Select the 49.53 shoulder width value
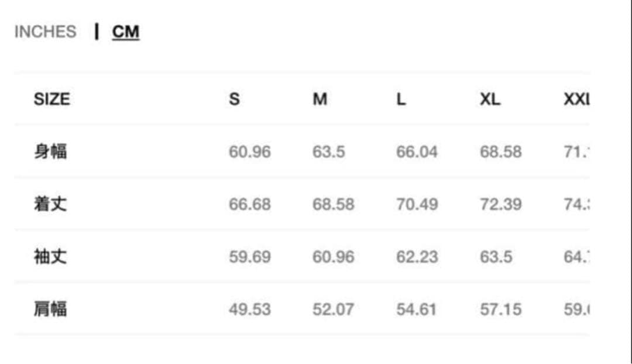The width and height of the screenshot is (632, 364). [x=250, y=310]
